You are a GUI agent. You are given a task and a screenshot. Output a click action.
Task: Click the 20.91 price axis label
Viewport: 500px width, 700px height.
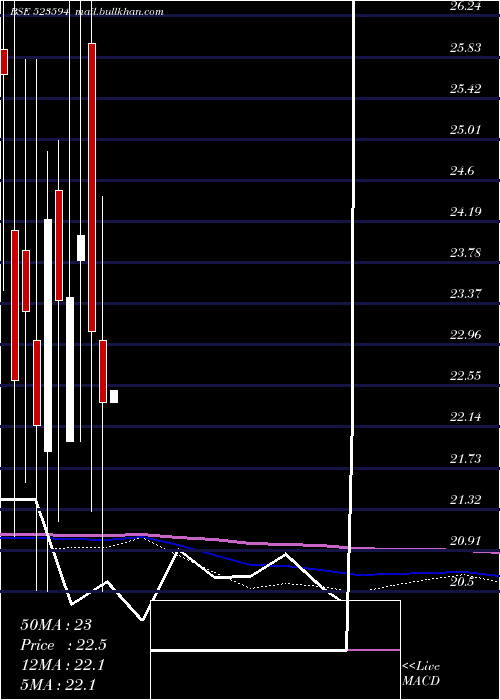click(x=465, y=541)
